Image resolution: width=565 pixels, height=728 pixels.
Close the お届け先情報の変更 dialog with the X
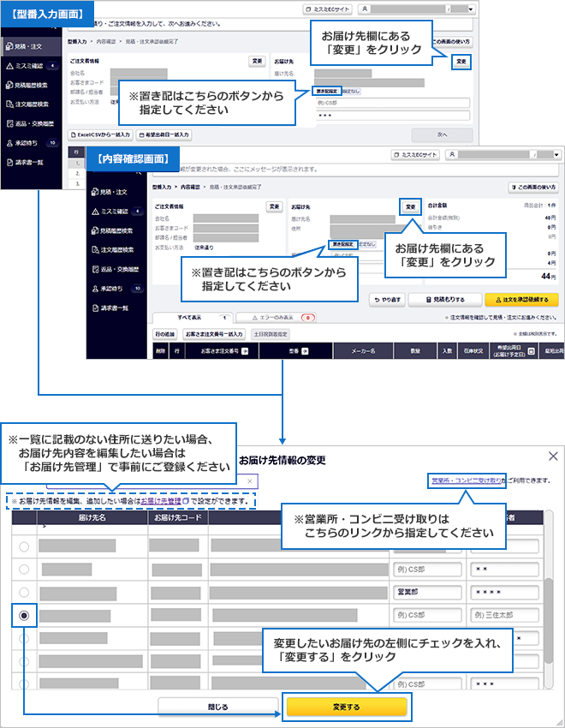(x=553, y=456)
